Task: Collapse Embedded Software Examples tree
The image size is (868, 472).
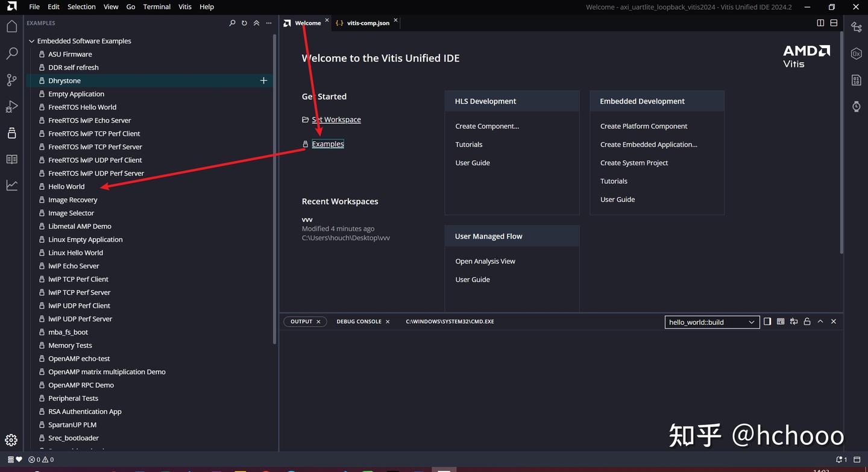Action: [32, 41]
